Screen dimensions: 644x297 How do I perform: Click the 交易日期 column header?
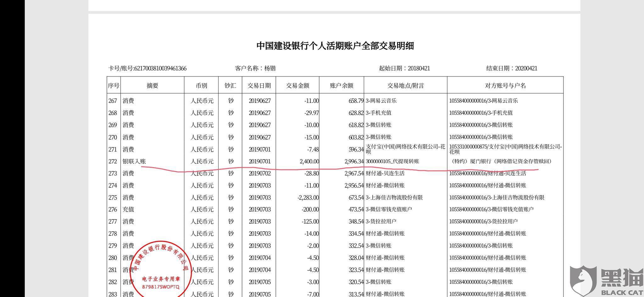[259, 85]
